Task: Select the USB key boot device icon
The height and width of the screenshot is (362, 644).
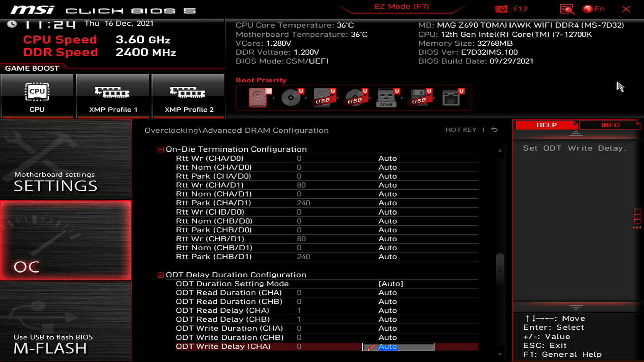Action: coord(387,98)
